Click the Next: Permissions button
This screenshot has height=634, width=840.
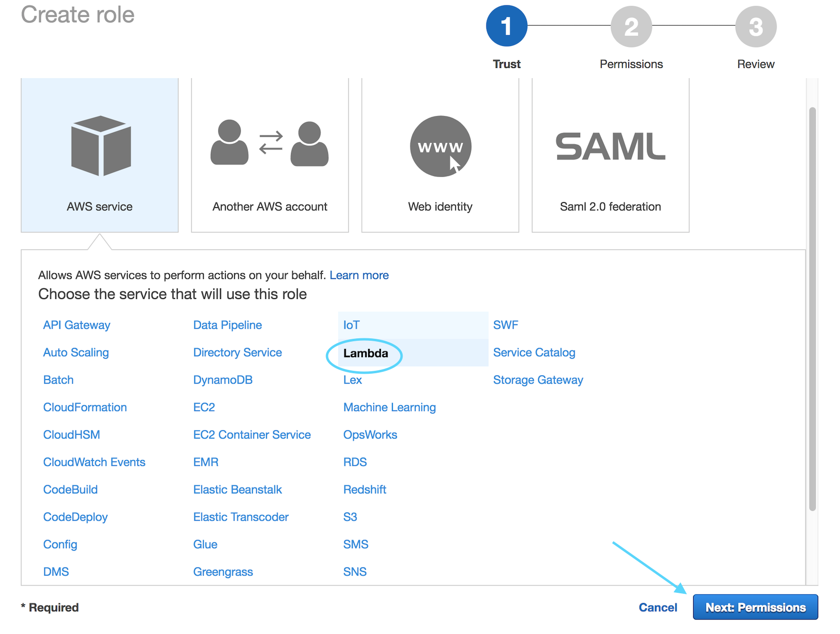click(755, 607)
